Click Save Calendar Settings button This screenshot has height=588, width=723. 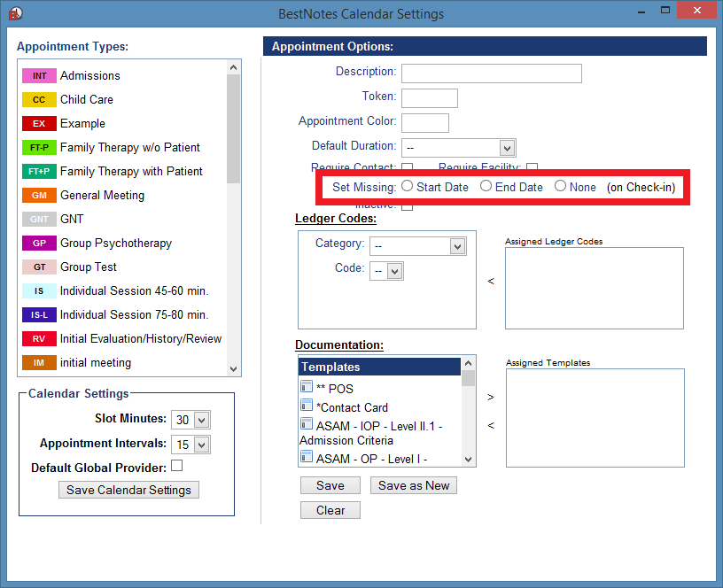[128, 490]
